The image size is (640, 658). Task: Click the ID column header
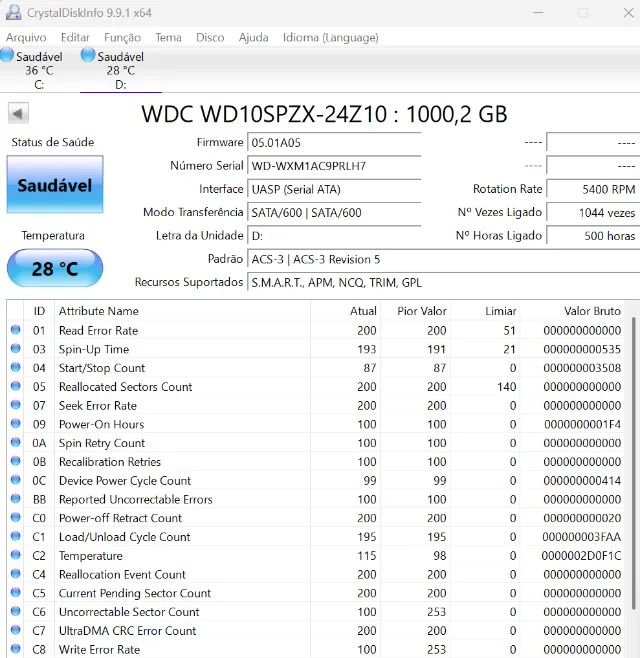tap(39, 311)
